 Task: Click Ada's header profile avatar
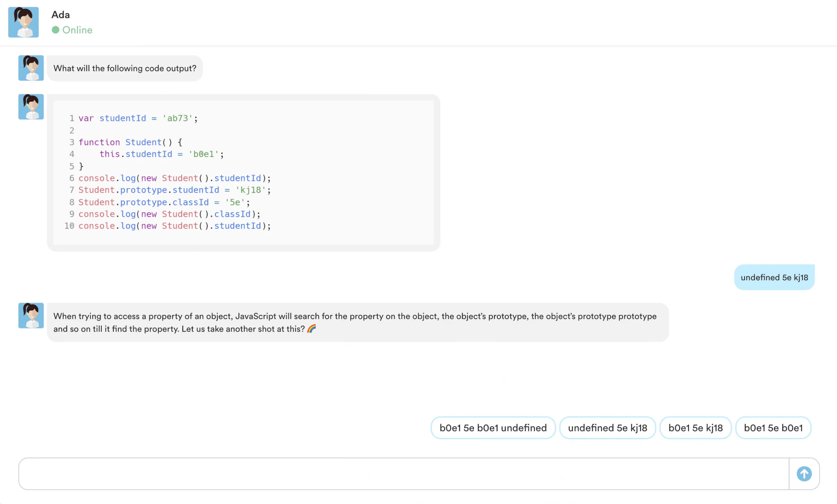(24, 22)
